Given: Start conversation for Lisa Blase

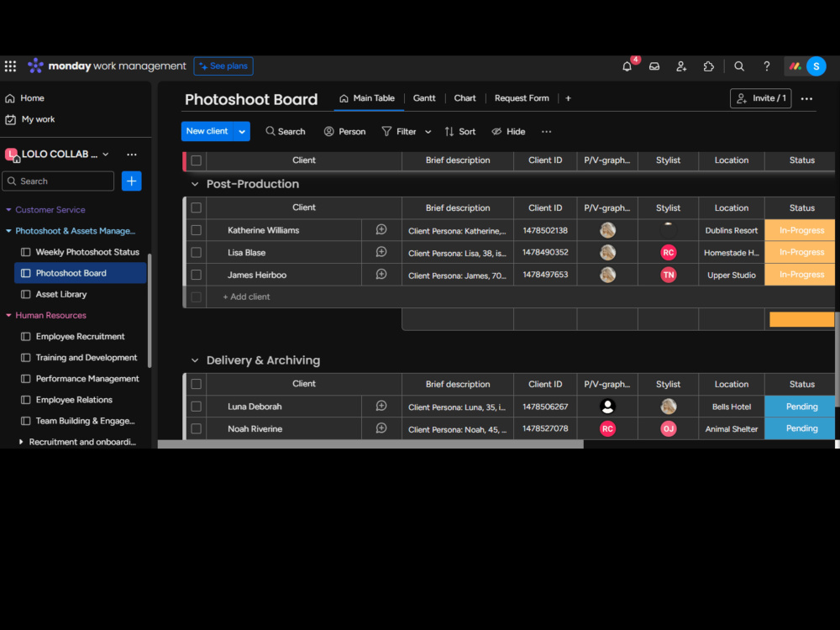Looking at the screenshot, I should pos(381,252).
